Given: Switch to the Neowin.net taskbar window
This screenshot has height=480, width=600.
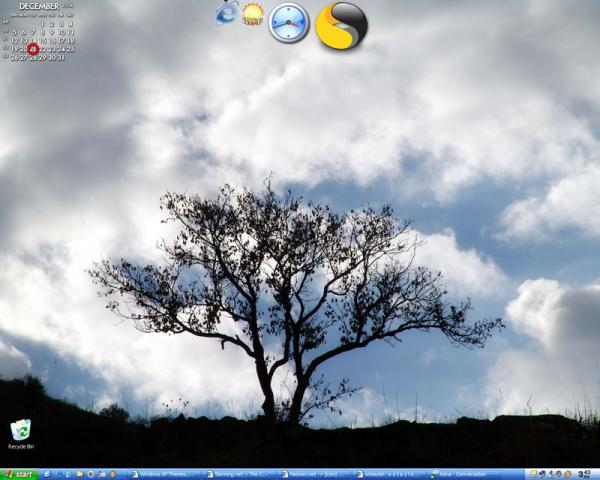Looking at the screenshot, I should coord(316,475).
